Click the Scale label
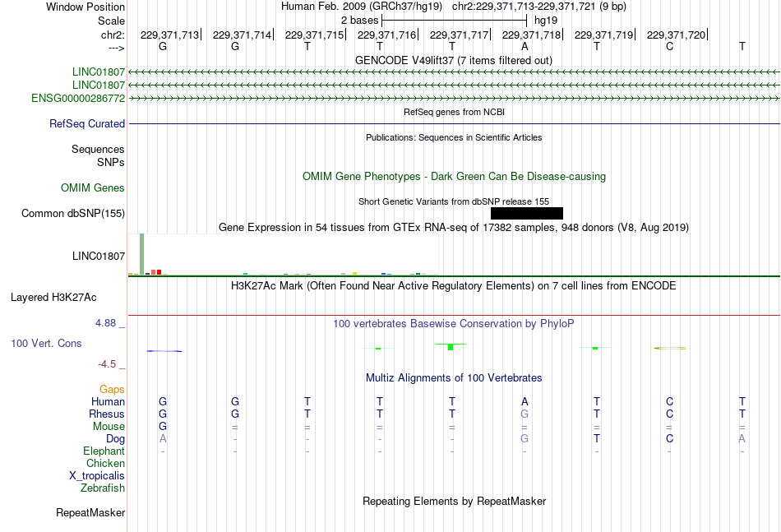 click(x=112, y=21)
